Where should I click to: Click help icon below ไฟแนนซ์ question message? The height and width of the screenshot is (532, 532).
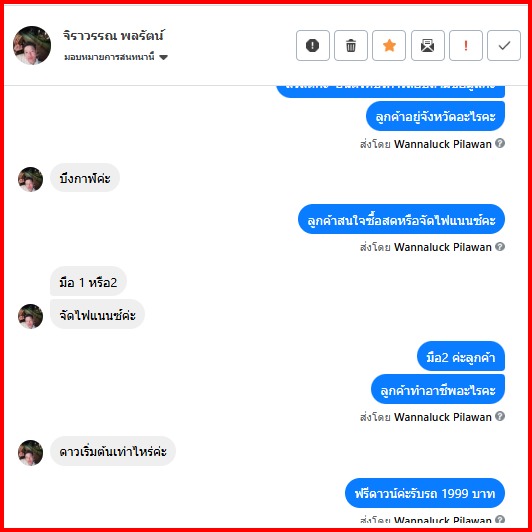500,246
